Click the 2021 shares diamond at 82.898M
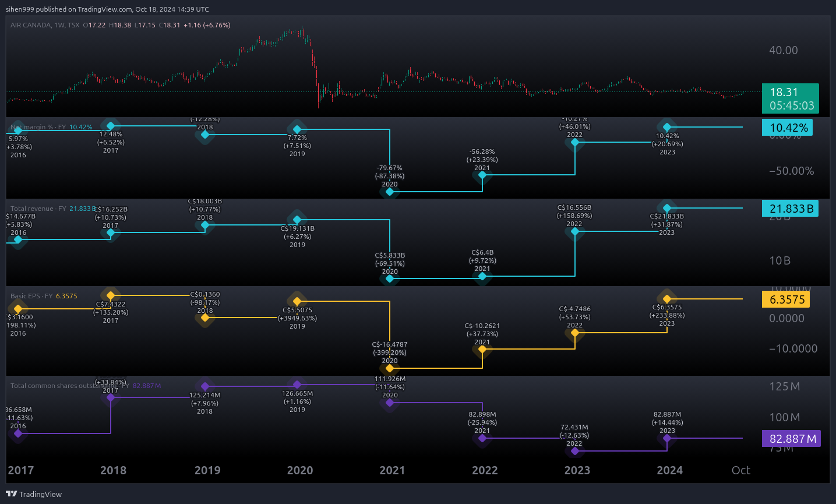The height and width of the screenshot is (504, 836). (x=482, y=438)
